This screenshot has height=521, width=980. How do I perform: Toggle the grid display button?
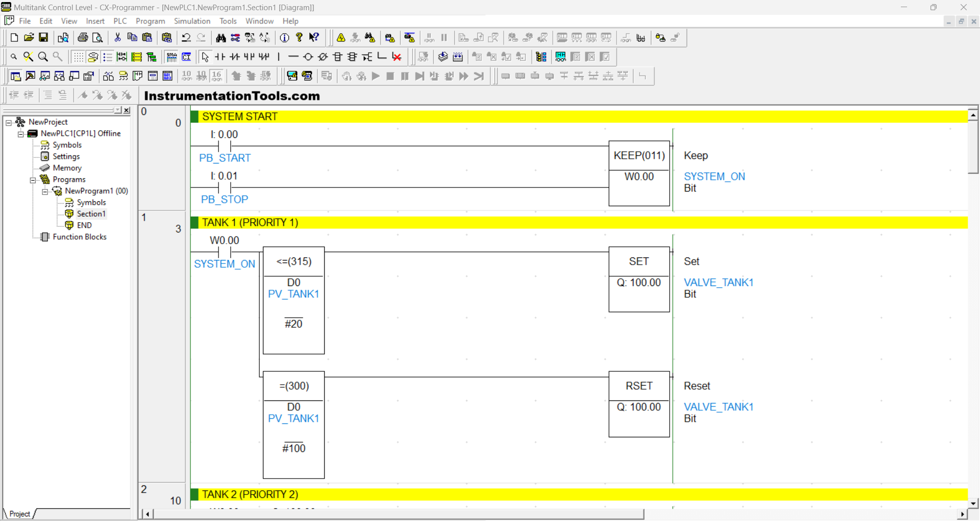78,57
